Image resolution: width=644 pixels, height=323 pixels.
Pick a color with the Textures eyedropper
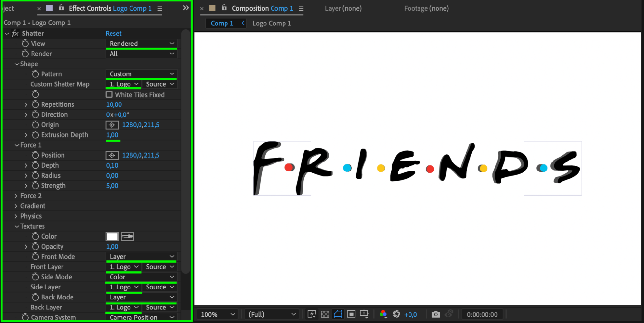point(128,237)
